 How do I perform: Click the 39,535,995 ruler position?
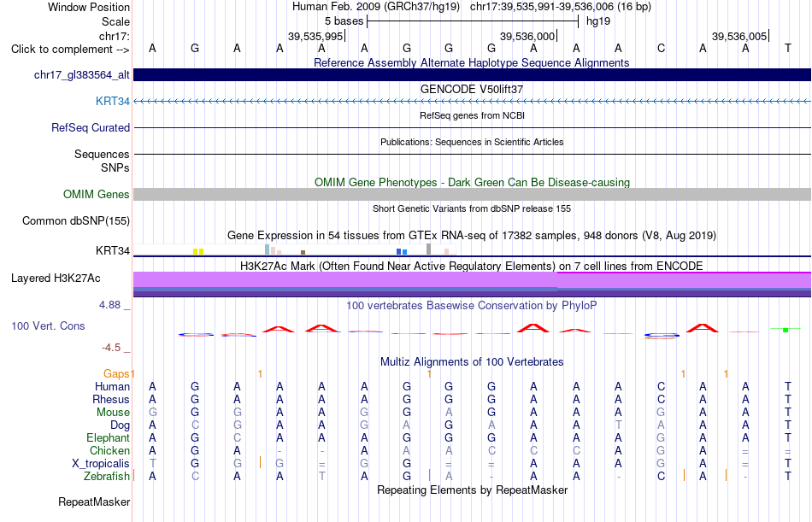315,36
